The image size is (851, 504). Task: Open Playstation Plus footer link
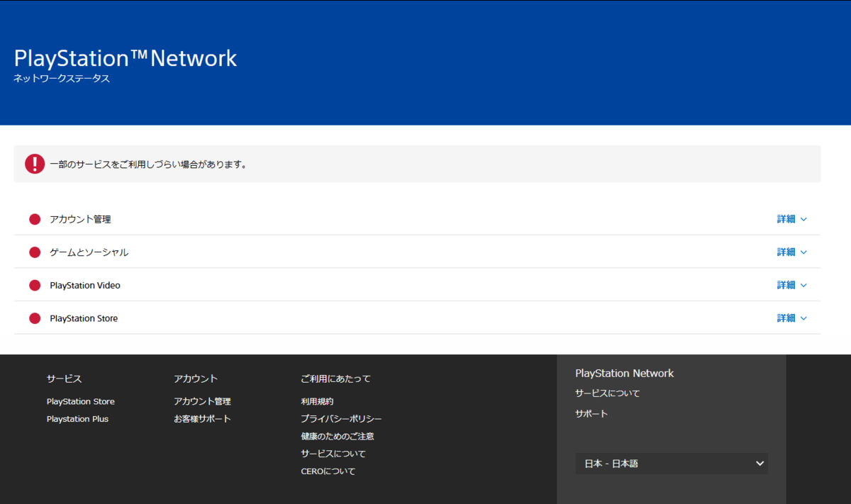[x=77, y=419]
